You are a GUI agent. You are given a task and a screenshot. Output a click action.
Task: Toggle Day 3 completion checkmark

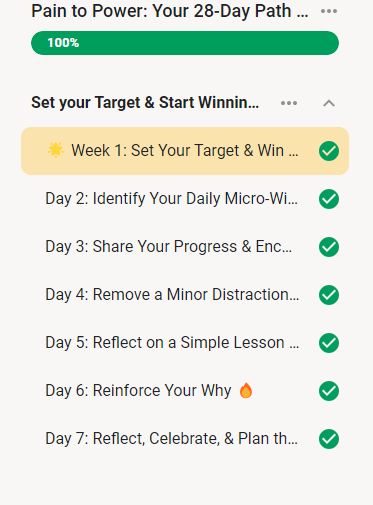pyautogui.click(x=329, y=247)
